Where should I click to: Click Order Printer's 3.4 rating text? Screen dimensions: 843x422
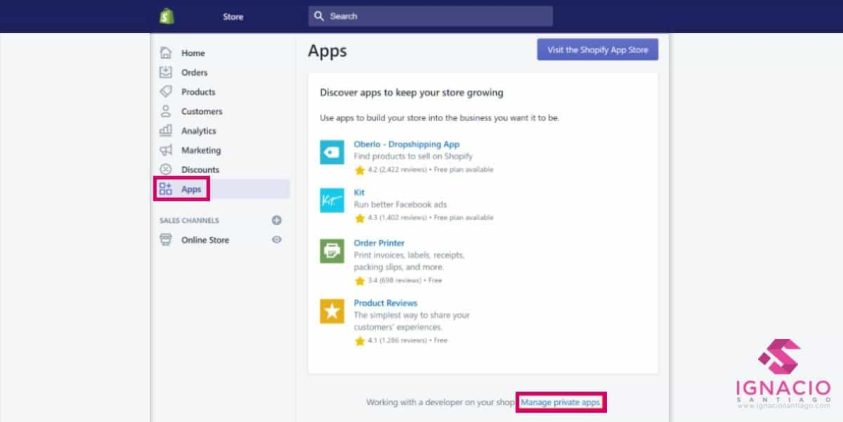405,281
